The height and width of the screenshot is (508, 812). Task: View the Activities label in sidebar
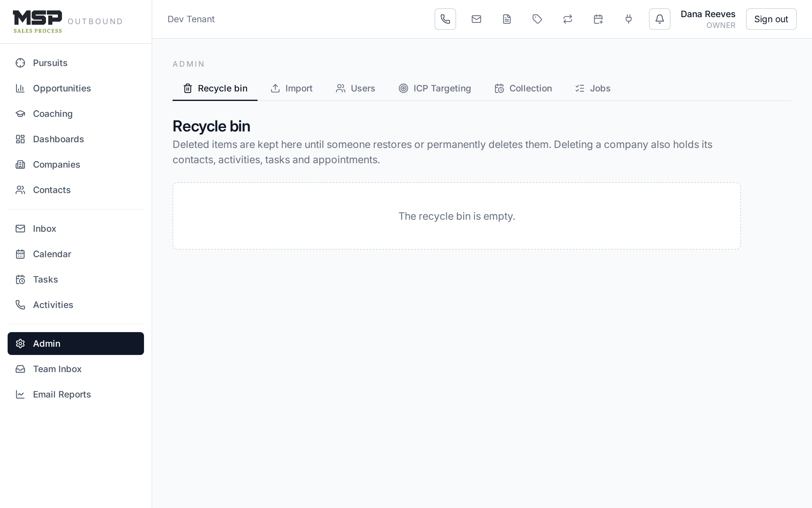[x=53, y=305]
